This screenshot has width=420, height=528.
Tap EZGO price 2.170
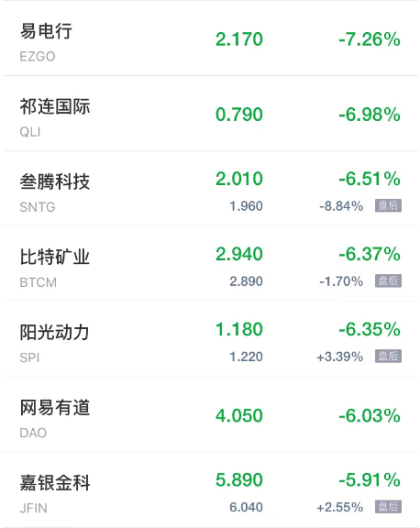pos(239,39)
